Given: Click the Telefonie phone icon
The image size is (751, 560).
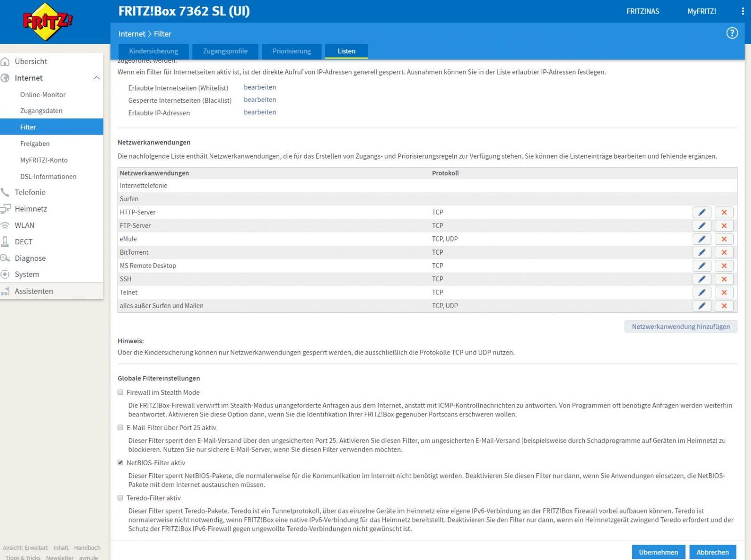Looking at the screenshot, I should (x=5, y=192).
